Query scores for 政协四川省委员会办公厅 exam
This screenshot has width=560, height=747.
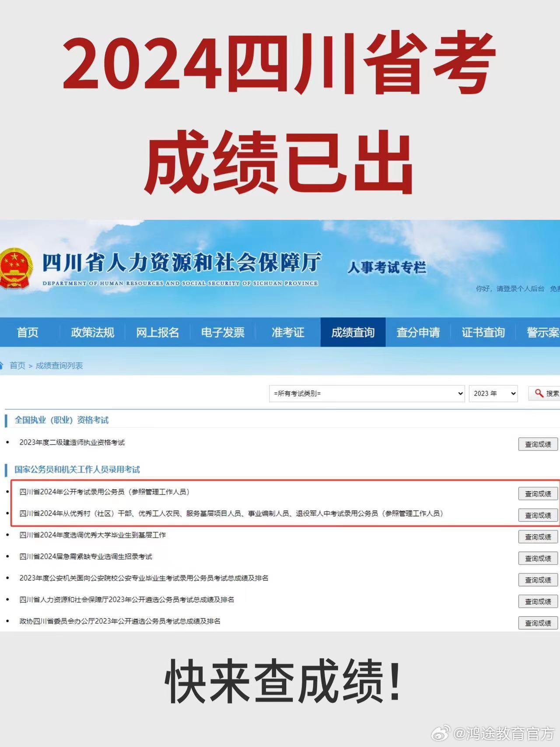[538, 623]
